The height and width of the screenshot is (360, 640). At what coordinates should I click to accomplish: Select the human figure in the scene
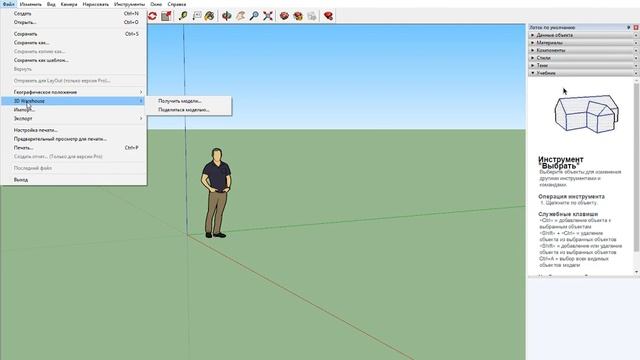(216, 193)
